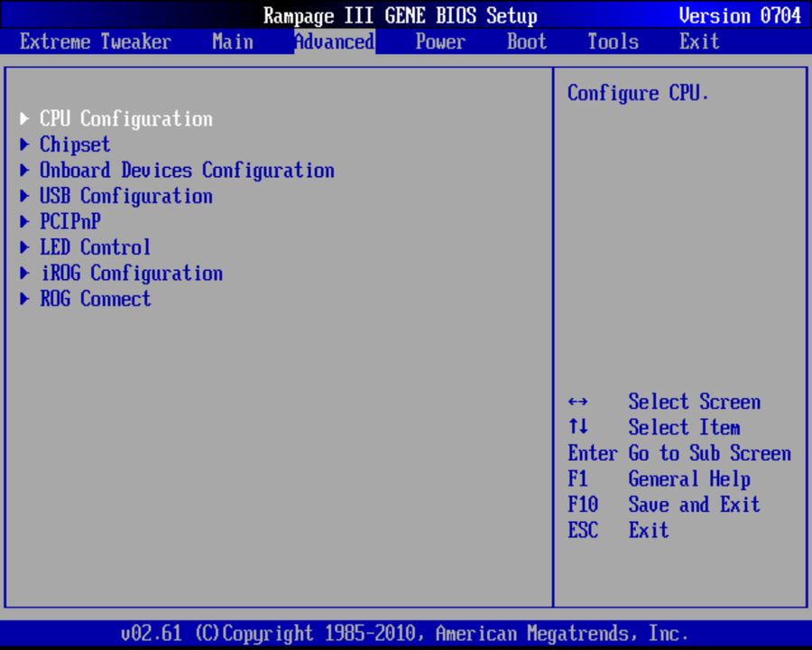The height and width of the screenshot is (650, 812).
Task: Click the 'Rampage III GENE BIOS Setup' title
Action: click(401, 15)
